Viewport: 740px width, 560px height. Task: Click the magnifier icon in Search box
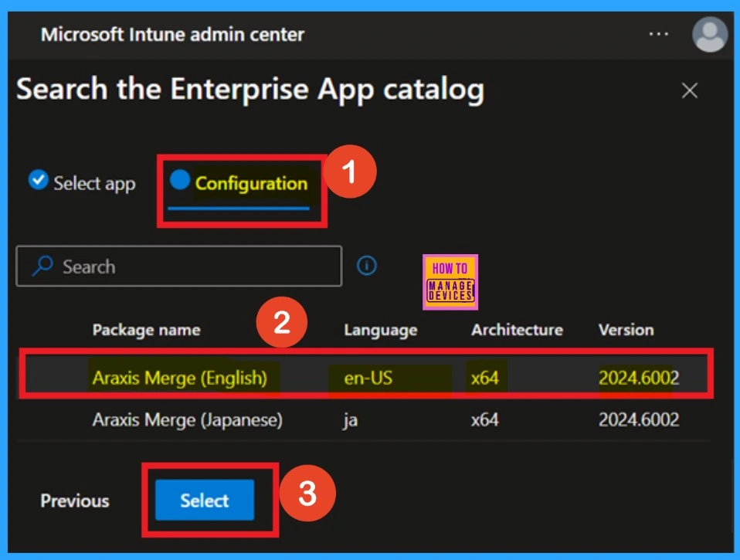[42, 266]
